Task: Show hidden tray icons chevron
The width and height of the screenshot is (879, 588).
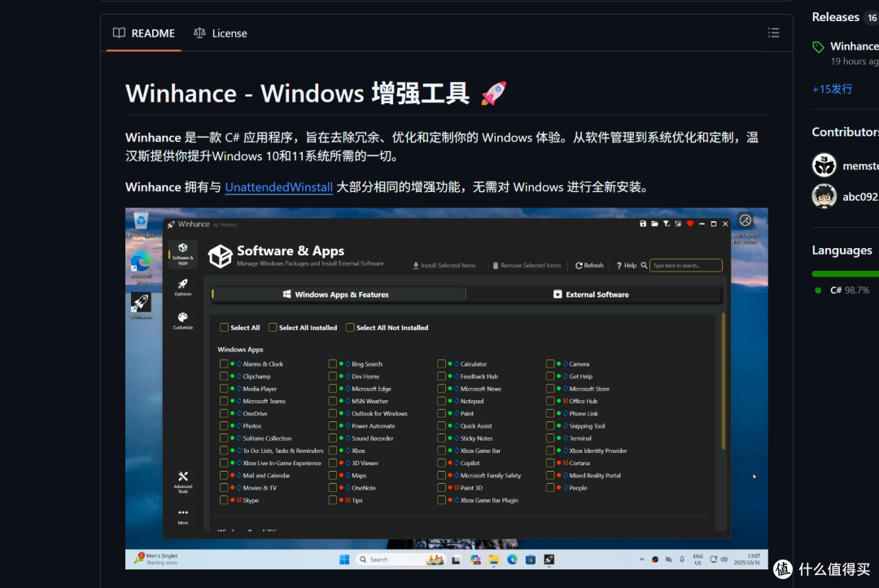Action: pos(641,560)
